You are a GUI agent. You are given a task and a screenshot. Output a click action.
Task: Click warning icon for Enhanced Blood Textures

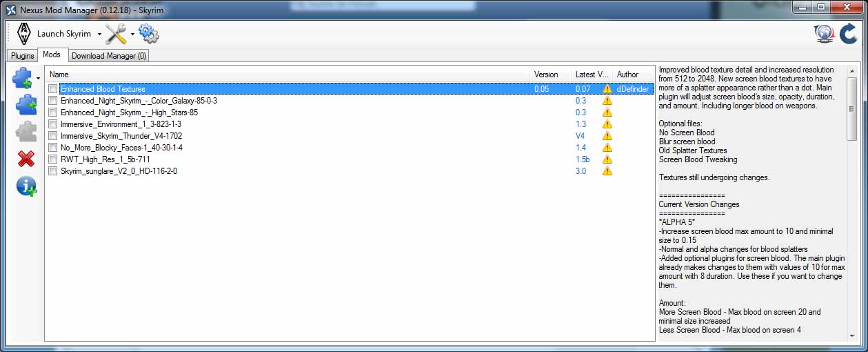607,89
